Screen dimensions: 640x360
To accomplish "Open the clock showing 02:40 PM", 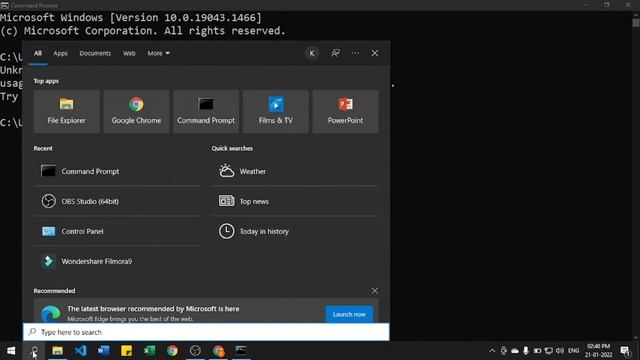I will [598, 351].
